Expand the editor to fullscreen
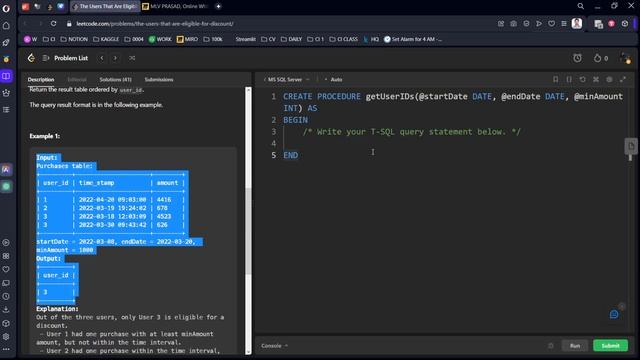Viewport: 640px width, 360px height. point(623,79)
